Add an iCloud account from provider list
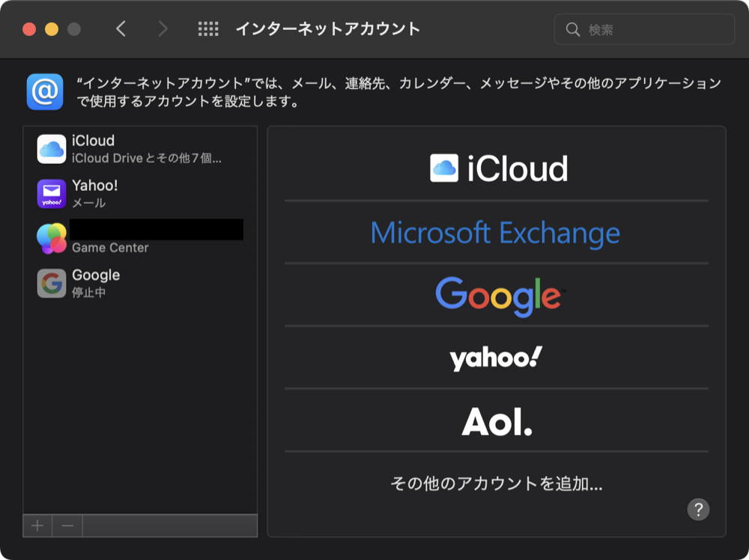 pyautogui.click(x=498, y=168)
